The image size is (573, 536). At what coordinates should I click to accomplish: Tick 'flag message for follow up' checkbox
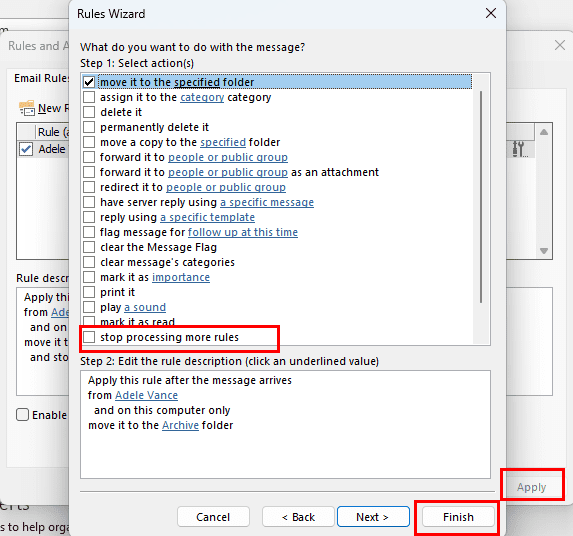[89, 232]
